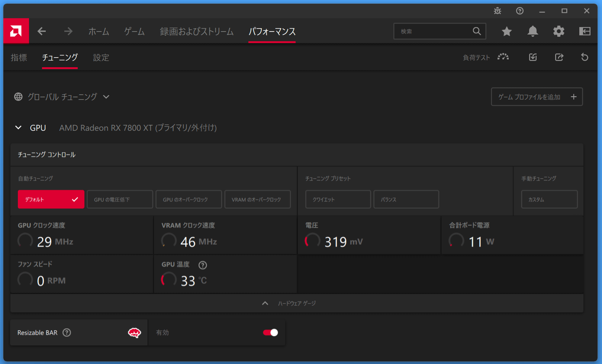The height and width of the screenshot is (364, 602).
Task: Open the 録画およびストリーム tab
Action: tap(197, 31)
